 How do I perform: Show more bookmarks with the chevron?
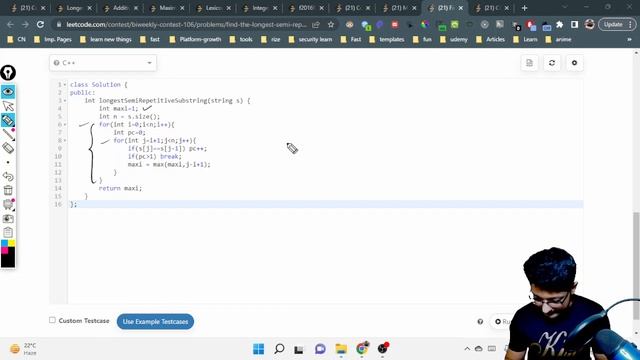[629, 40]
